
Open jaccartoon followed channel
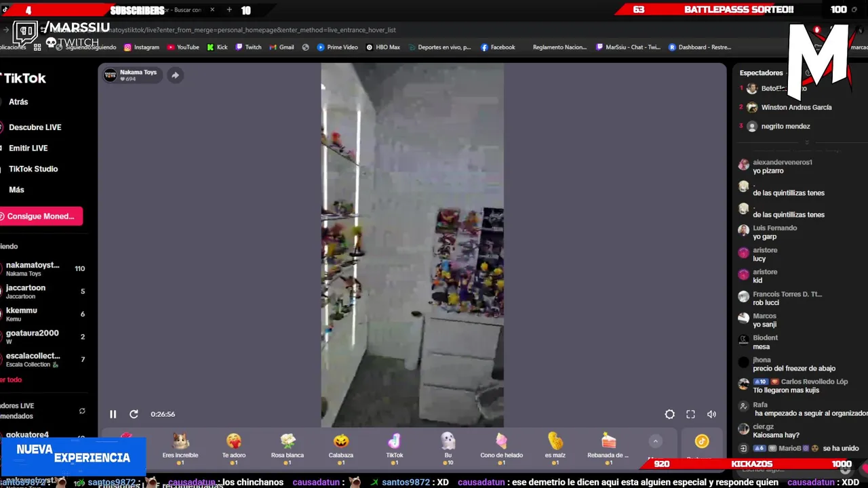pyautogui.click(x=43, y=291)
